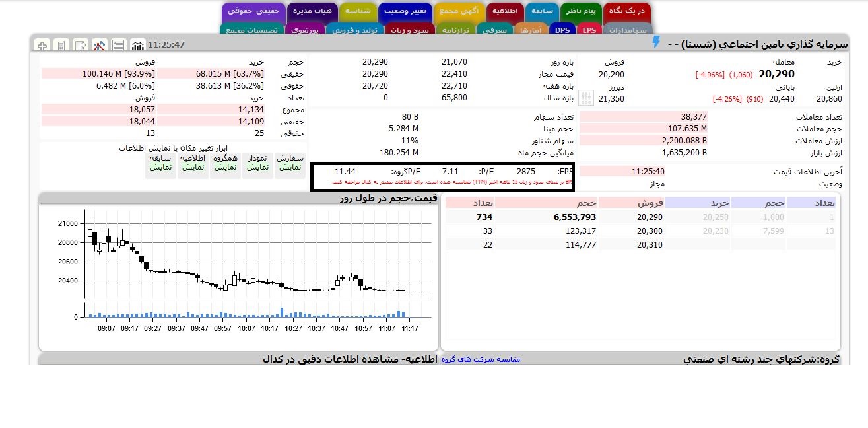This screenshot has width=868, height=428.
Task: Click individual buy volume 68.015 M [63.7%]
Action: [230, 73]
